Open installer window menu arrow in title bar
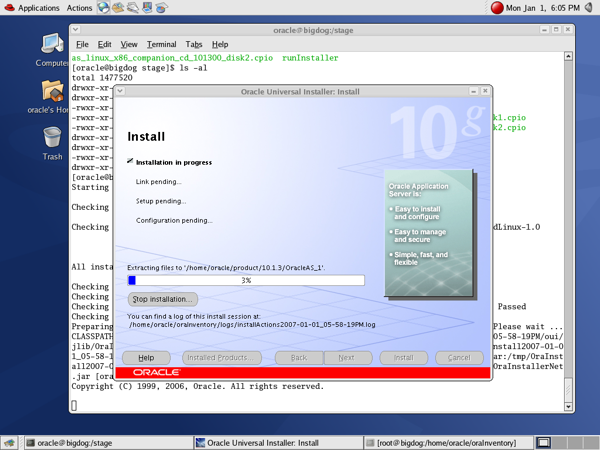Viewport: 600px width, 450px height. (121, 91)
